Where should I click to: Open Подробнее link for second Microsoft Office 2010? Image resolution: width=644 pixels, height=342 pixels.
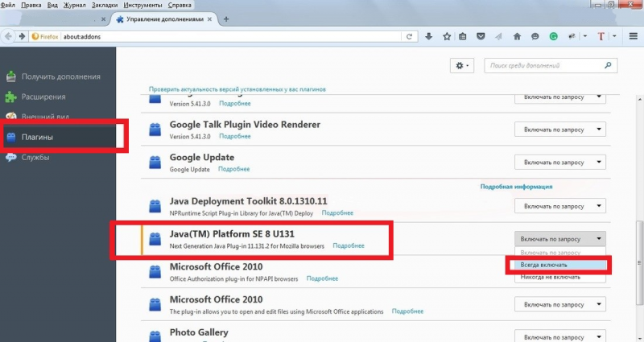tap(407, 311)
